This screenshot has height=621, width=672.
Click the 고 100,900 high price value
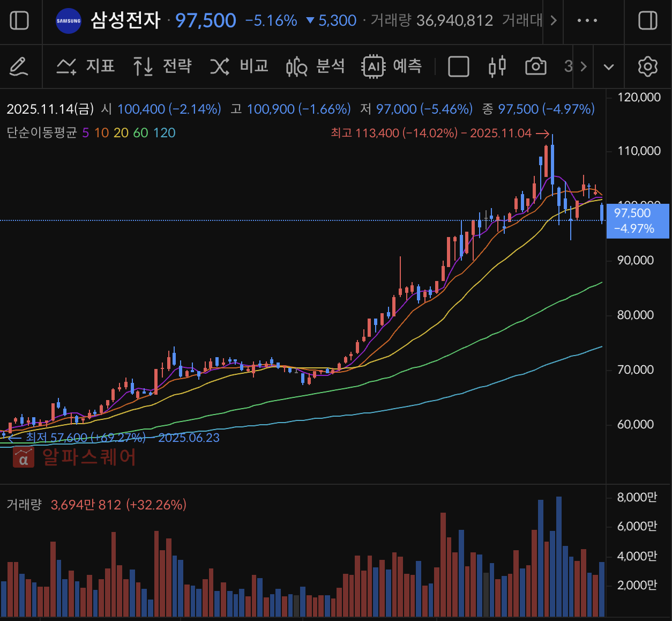[x=291, y=109]
